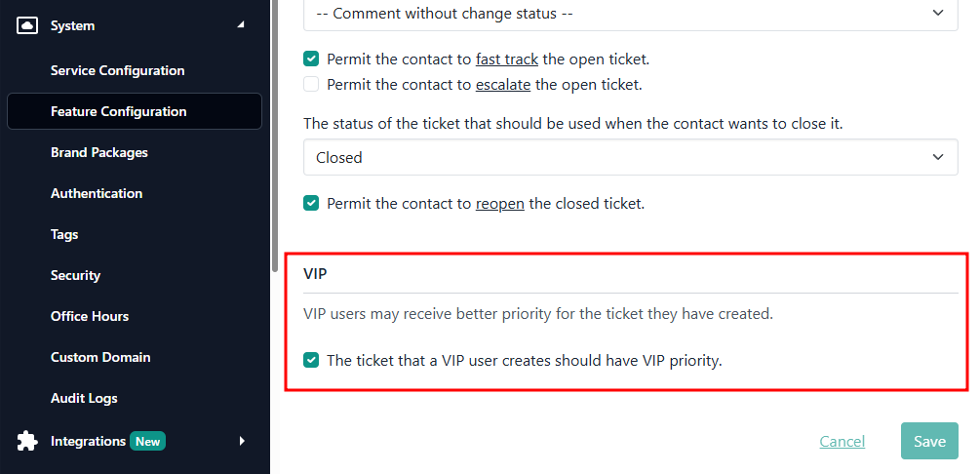Collapse the System section arrow
Screen dimensions: 980x474
[241, 25]
